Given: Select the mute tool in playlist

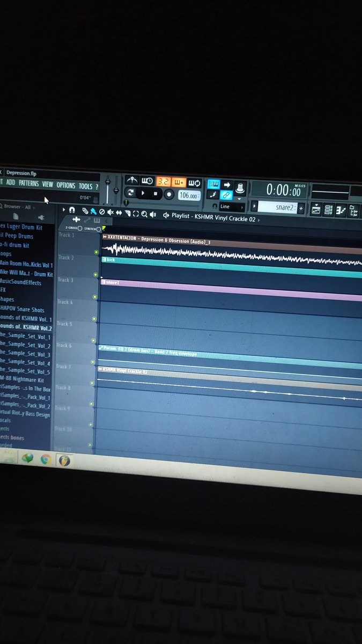Looking at the screenshot, I should 110,213.
